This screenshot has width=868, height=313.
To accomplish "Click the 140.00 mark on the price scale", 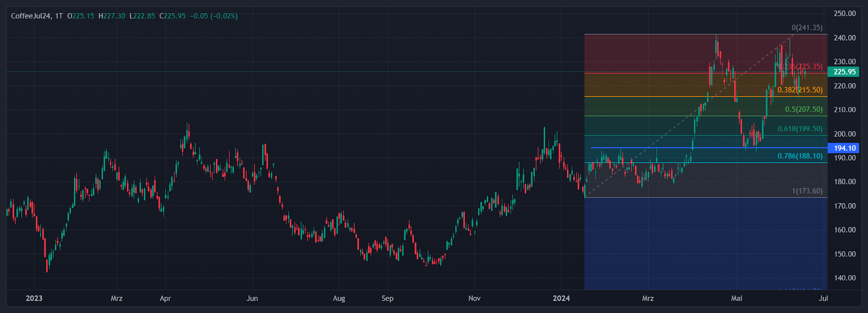I will tap(844, 278).
